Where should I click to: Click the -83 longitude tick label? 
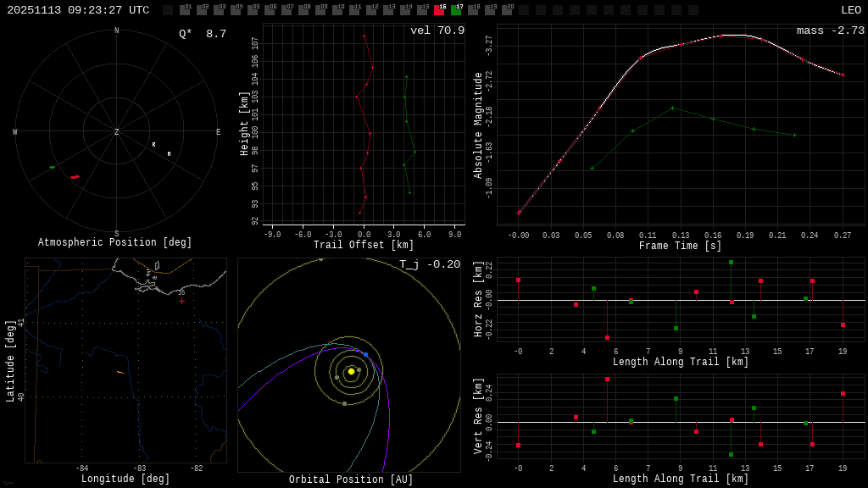coord(140,469)
